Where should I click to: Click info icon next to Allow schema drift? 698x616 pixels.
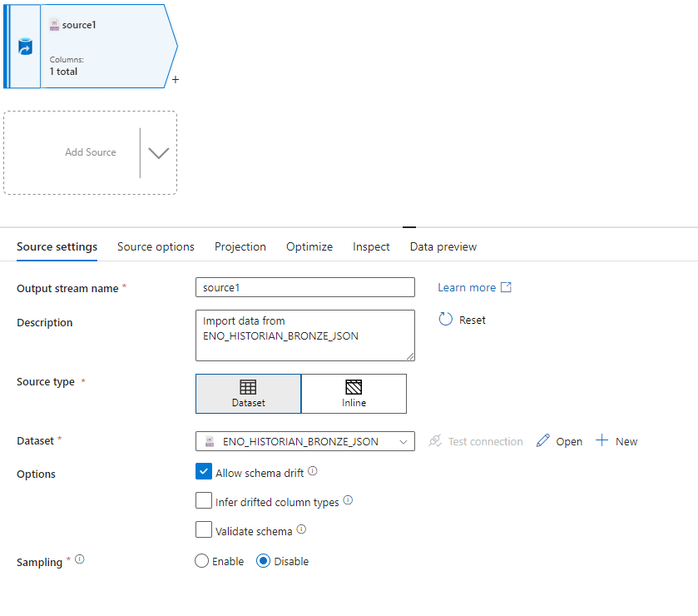click(313, 471)
